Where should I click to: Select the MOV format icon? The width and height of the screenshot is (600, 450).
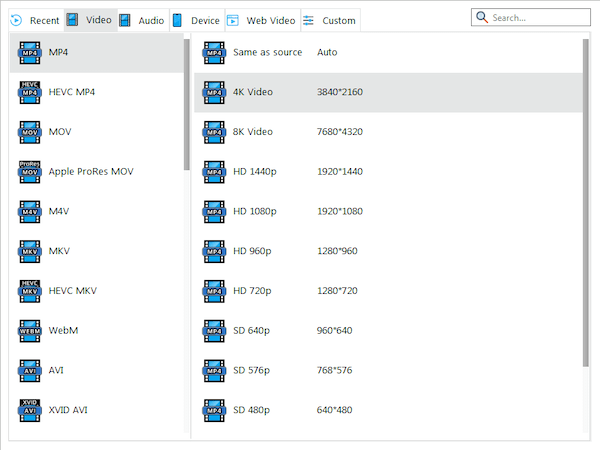tap(30, 132)
